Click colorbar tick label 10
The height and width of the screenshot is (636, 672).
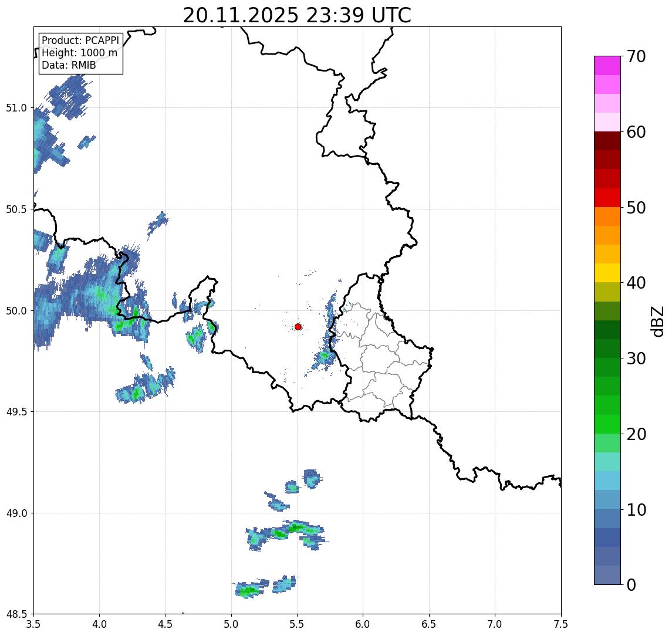(x=636, y=510)
